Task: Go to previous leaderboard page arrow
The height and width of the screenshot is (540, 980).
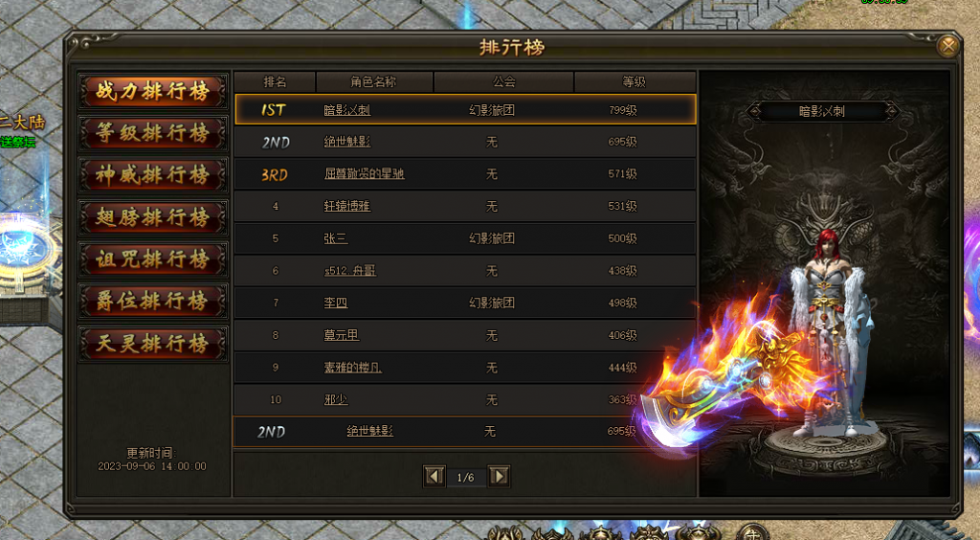Action: click(434, 477)
